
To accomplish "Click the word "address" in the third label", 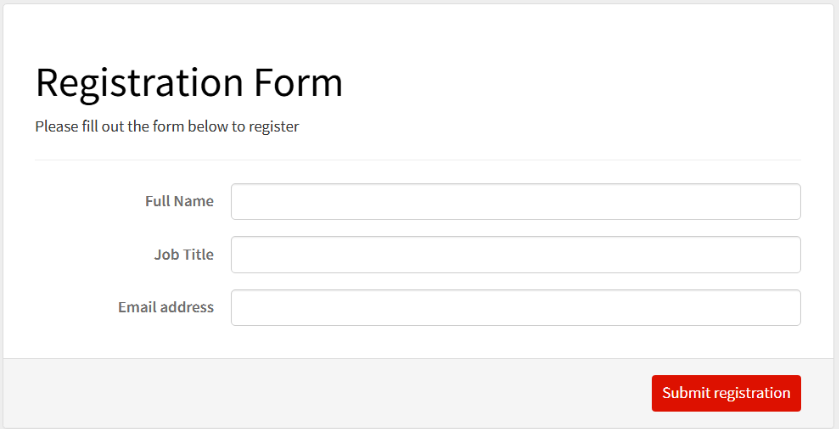I will (x=187, y=307).
